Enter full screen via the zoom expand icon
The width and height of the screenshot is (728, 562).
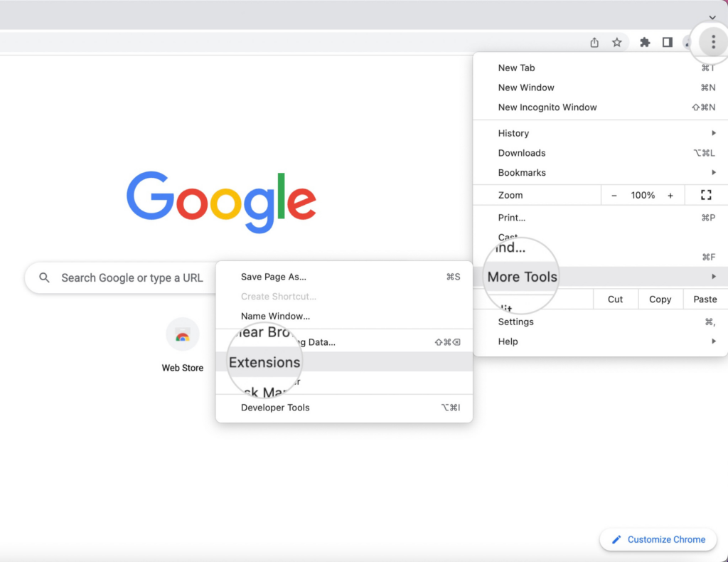(x=705, y=194)
